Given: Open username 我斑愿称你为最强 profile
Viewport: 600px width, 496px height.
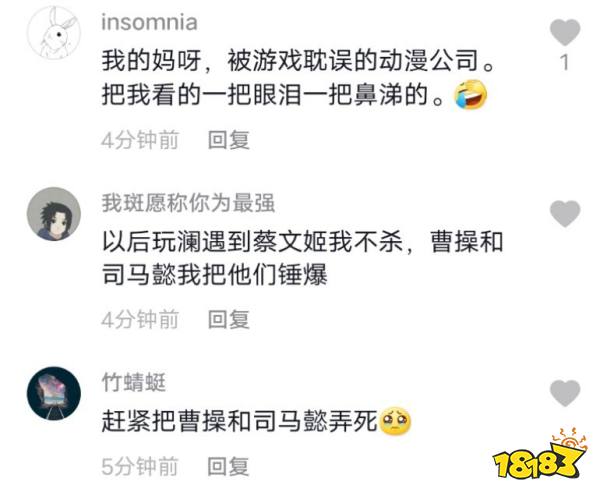Looking at the screenshot, I should [x=188, y=202].
